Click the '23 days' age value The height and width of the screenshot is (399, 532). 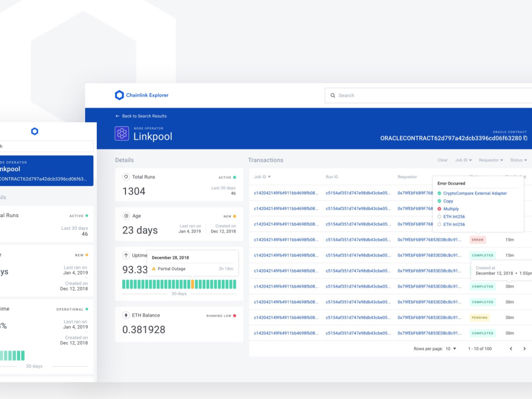click(x=140, y=230)
